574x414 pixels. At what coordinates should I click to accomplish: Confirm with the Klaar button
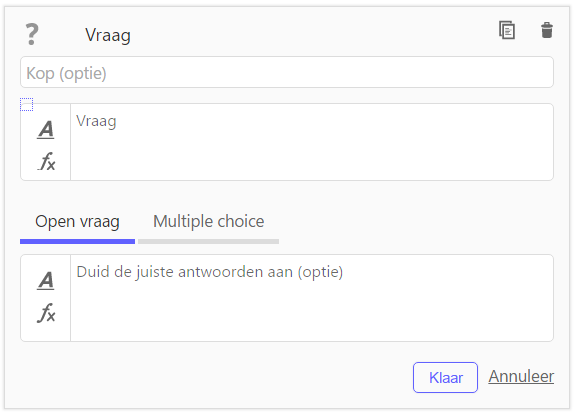point(446,377)
